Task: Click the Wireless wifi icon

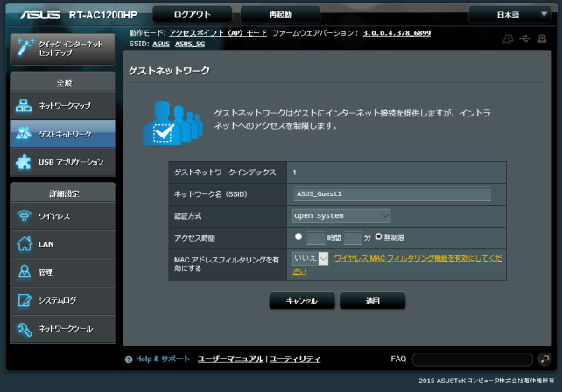Action: pos(24,216)
